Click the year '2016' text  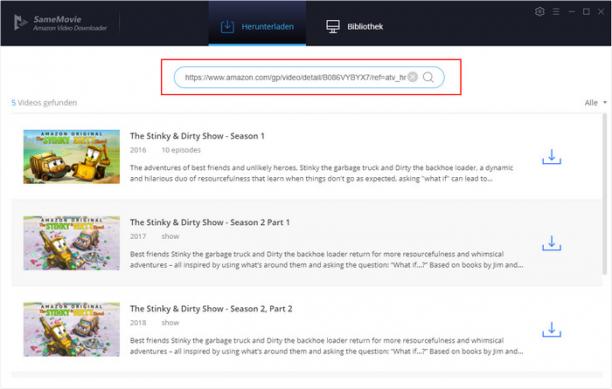[138, 150]
